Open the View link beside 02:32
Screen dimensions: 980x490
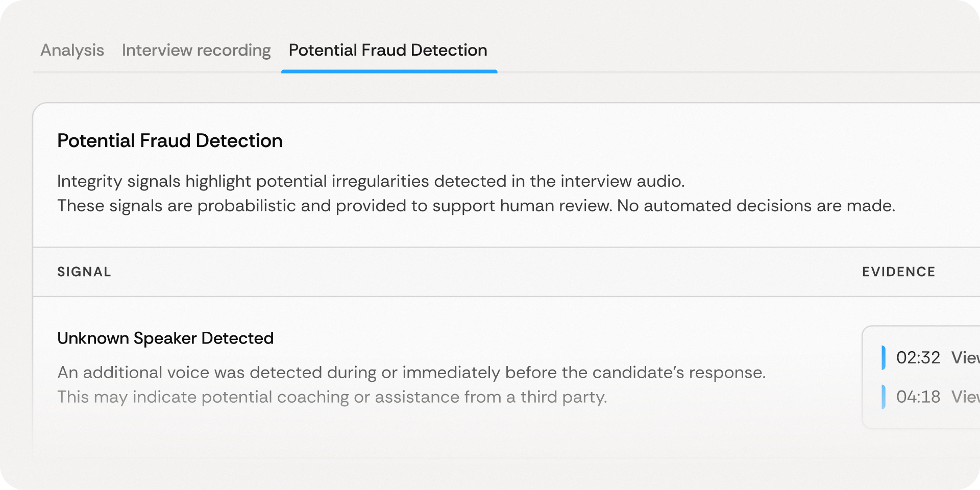[x=965, y=357]
